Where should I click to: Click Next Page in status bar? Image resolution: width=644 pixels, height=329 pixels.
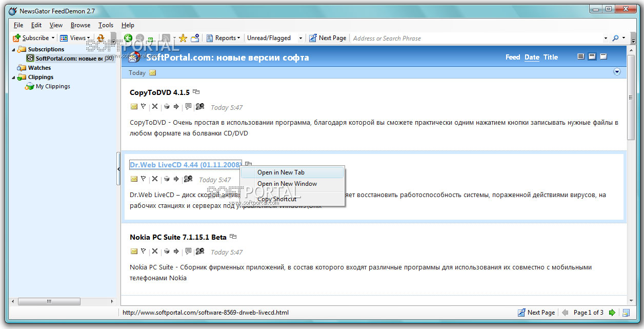point(536,312)
